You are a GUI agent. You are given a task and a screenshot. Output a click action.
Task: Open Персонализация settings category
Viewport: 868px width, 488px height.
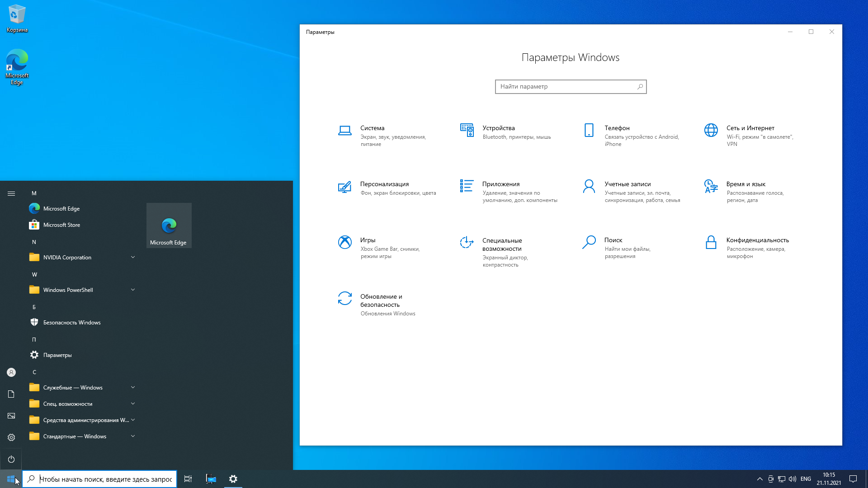coord(384,184)
